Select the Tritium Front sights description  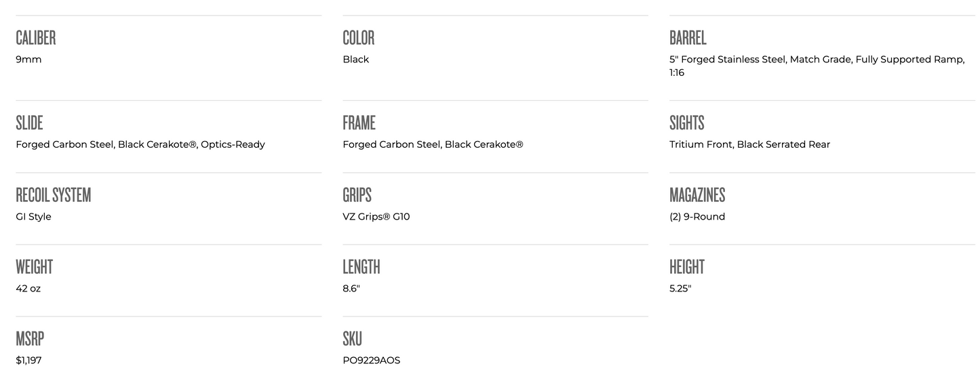coord(749,144)
